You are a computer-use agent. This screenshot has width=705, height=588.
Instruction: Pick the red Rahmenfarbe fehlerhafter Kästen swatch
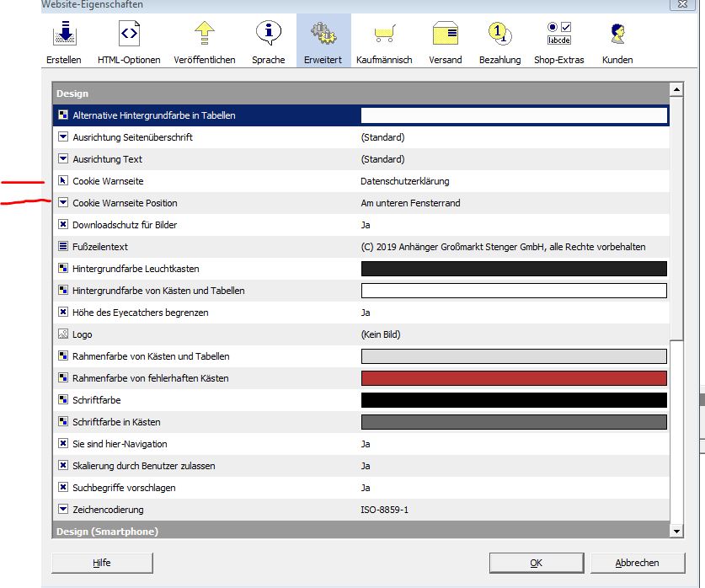pos(513,378)
